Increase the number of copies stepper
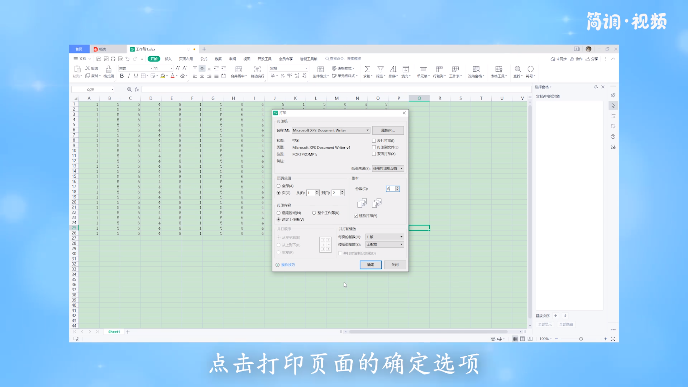Screen dimensions: 688x387 click(x=397, y=187)
